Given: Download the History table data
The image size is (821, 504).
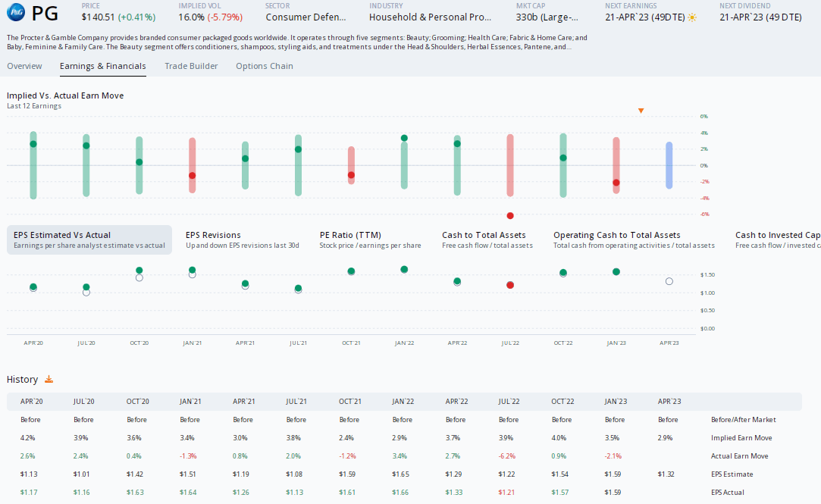Looking at the screenshot, I should coord(49,379).
